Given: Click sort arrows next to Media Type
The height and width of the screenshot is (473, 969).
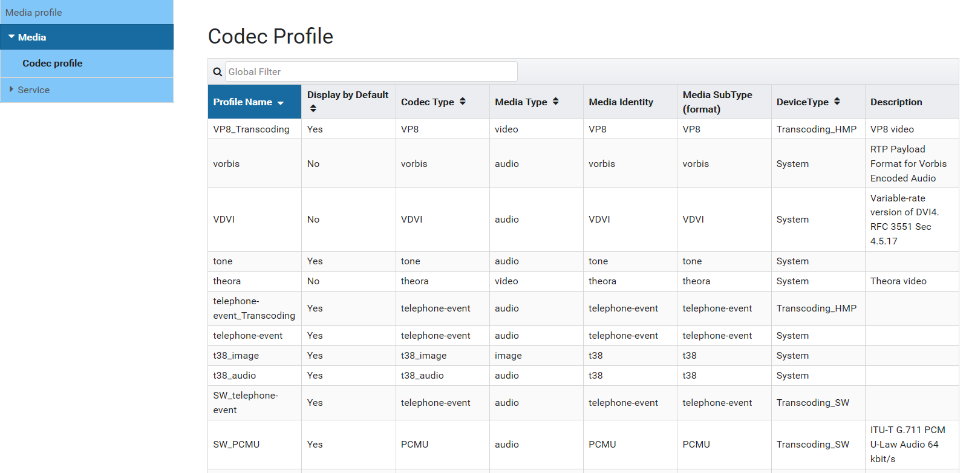Looking at the screenshot, I should pos(555,102).
